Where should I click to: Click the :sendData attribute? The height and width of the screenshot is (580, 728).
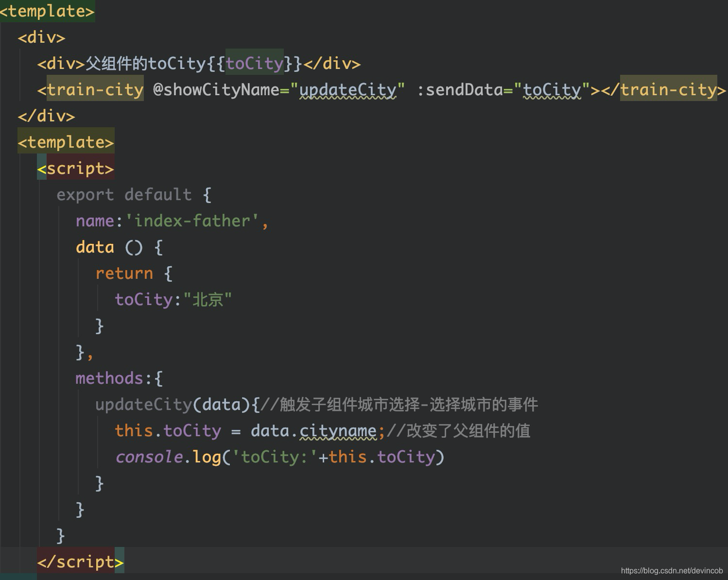coord(460,90)
